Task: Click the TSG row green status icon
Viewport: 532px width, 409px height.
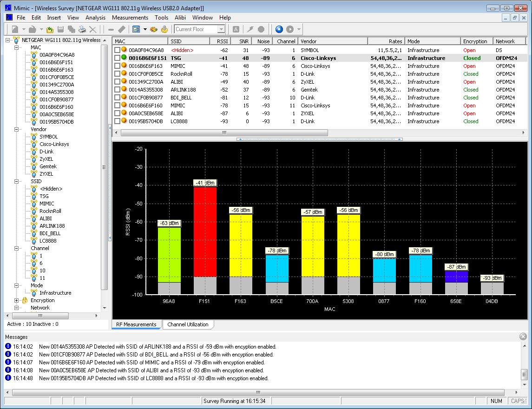Action: tap(124, 57)
